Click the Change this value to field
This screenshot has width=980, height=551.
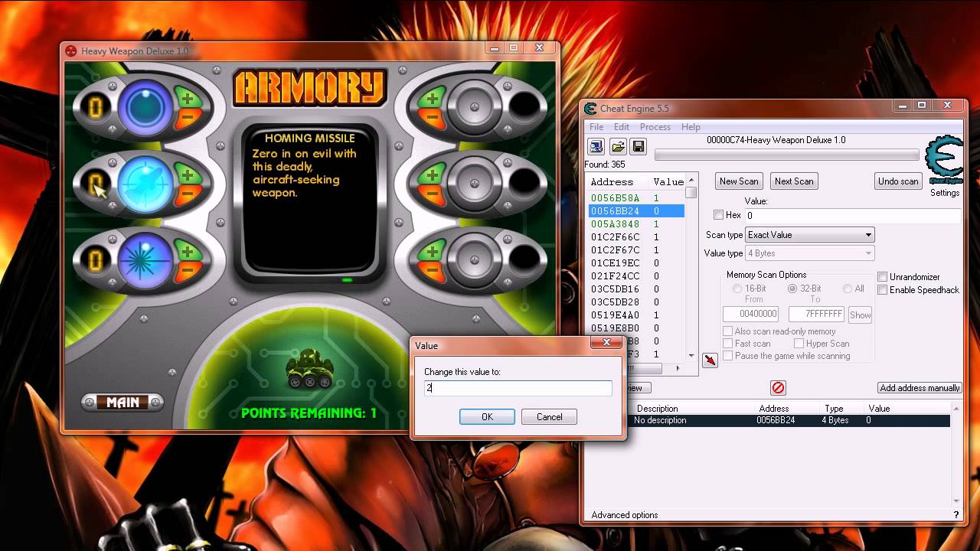click(518, 388)
